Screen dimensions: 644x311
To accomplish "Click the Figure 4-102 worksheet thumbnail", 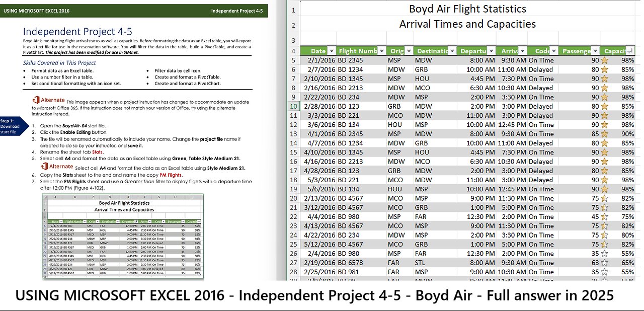I will tap(122, 237).
